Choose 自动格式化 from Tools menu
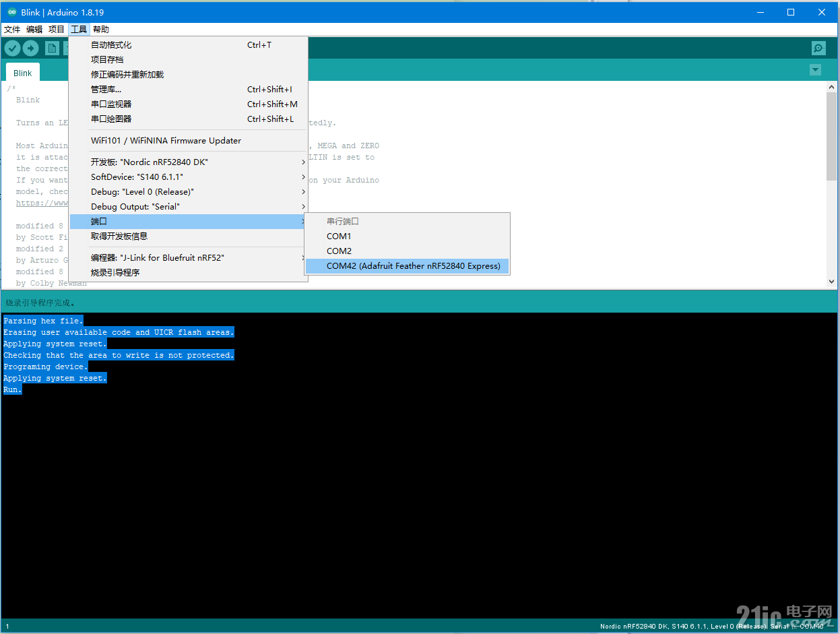The width and height of the screenshot is (840, 634). (189, 45)
